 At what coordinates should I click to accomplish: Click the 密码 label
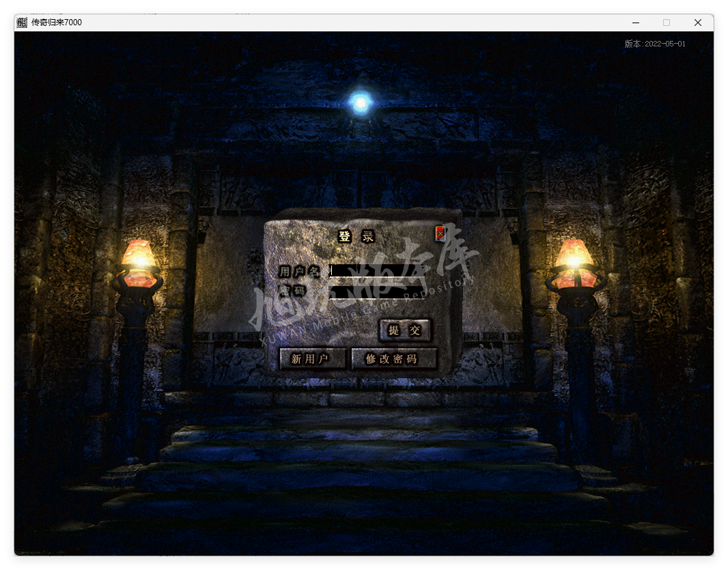click(x=292, y=291)
